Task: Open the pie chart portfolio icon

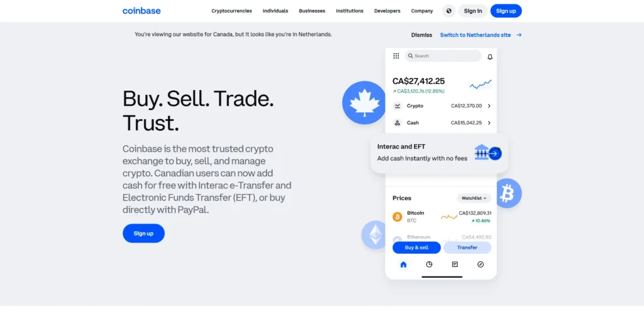Action: (429, 264)
